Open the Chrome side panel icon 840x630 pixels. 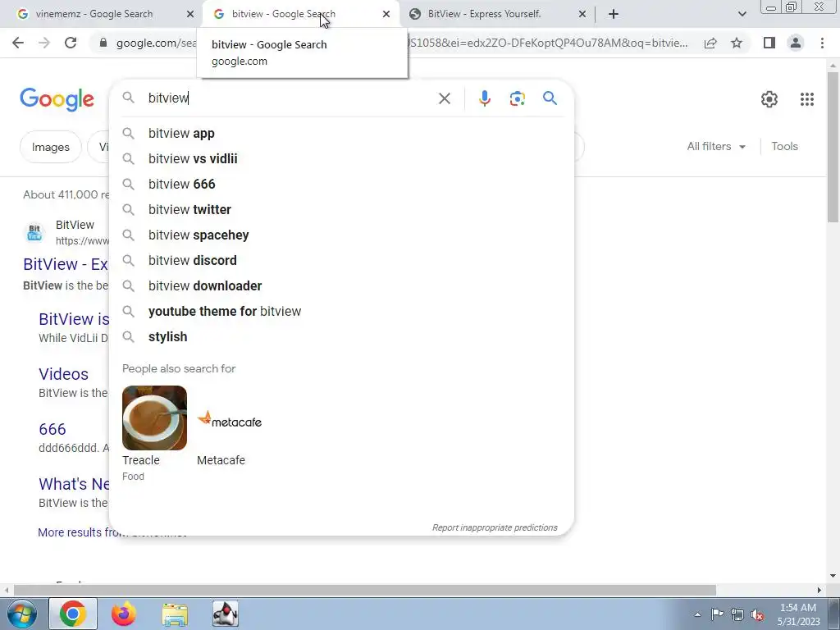(769, 43)
